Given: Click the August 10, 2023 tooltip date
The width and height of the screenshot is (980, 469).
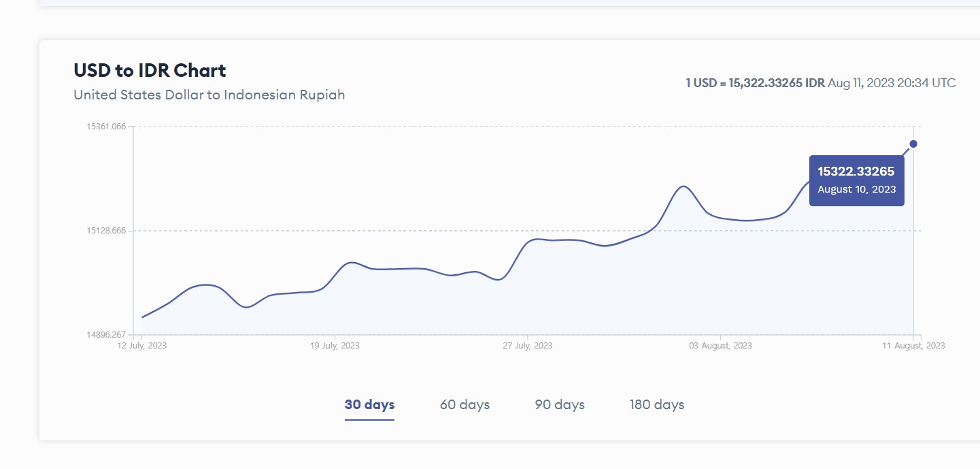Looking at the screenshot, I should point(856,189).
